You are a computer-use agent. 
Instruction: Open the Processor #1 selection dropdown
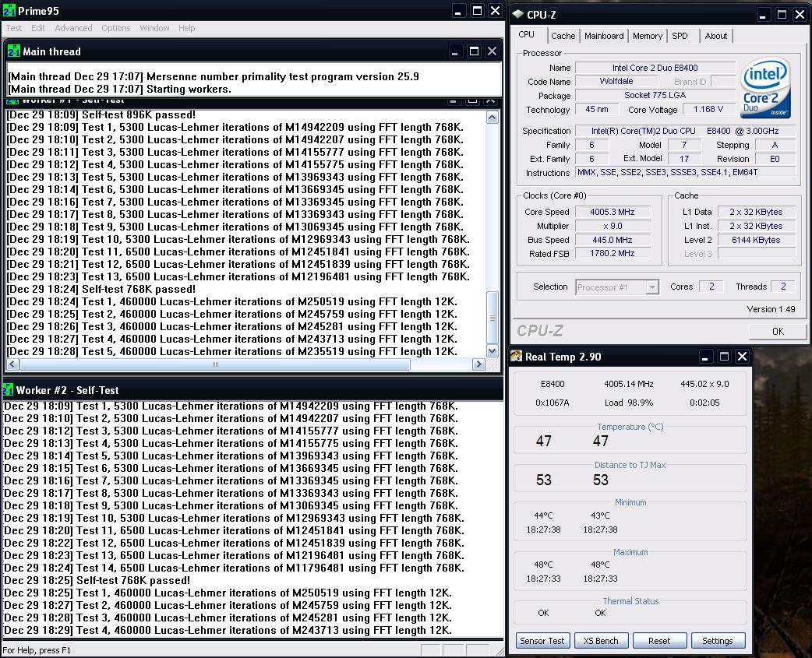pos(616,287)
